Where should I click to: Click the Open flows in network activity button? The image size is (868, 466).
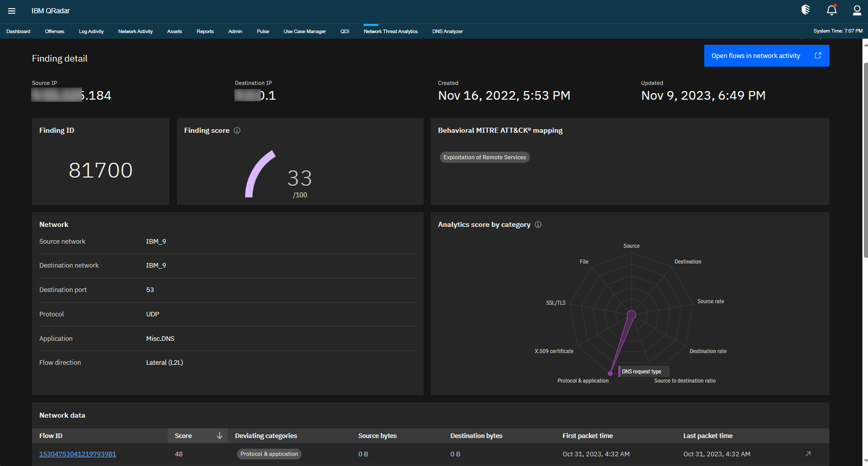click(x=766, y=55)
